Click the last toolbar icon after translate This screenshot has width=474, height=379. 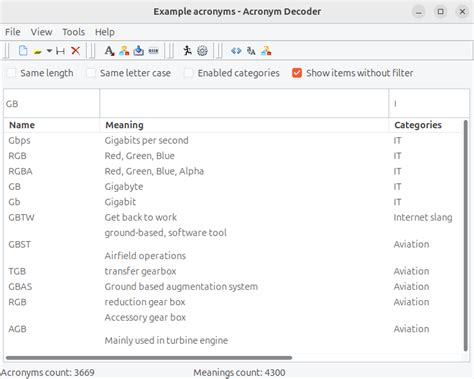pyautogui.click(x=266, y=51)
